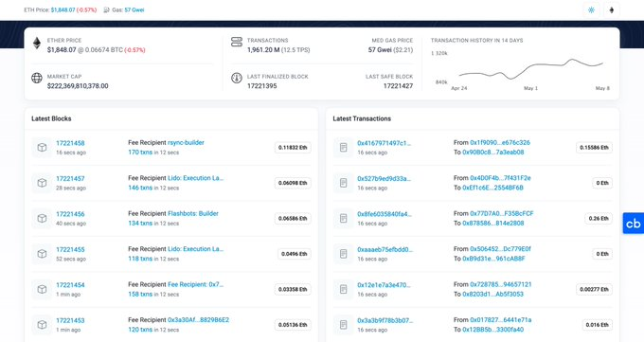644x342 pixels.
Task: View the 120 txns link
Action: tap(140, 330)
